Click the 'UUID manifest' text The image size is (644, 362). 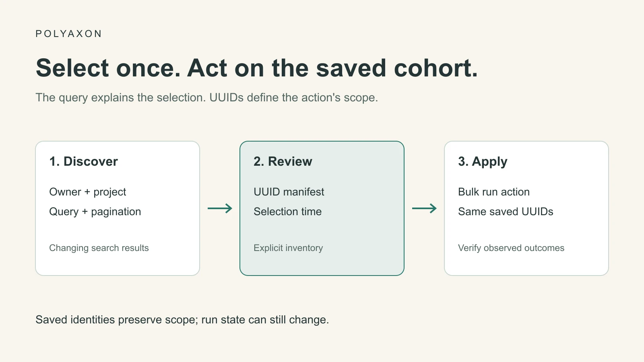point(289,192)
